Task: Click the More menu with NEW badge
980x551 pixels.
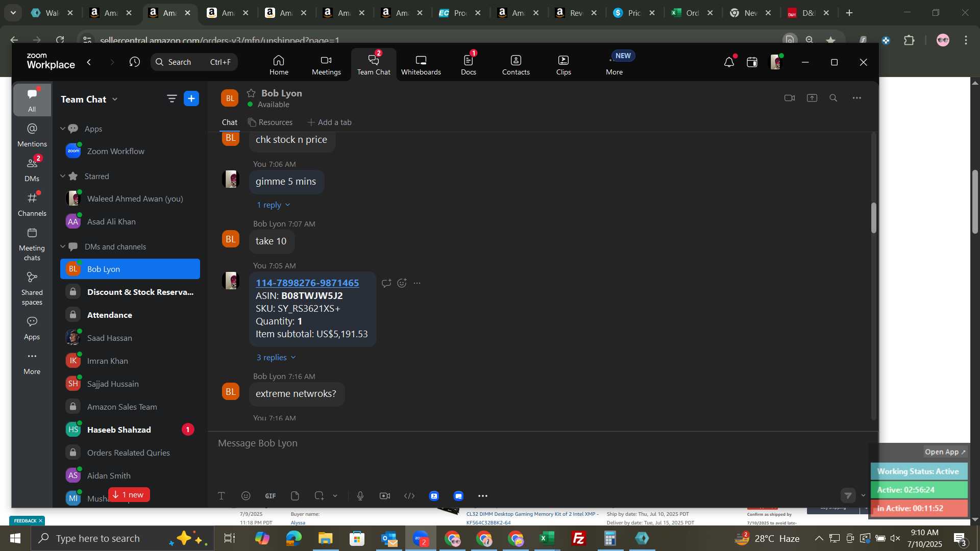Action: pyautogui.click(x=615, y=65)
